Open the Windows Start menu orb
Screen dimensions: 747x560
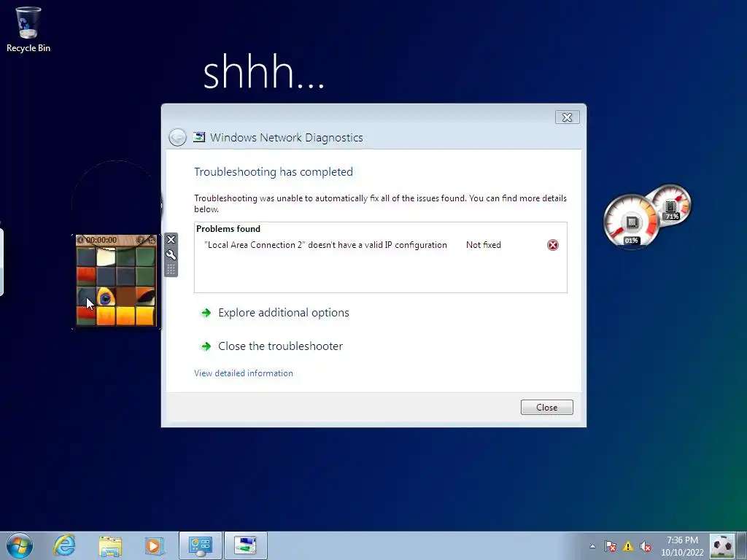(20, 545)
